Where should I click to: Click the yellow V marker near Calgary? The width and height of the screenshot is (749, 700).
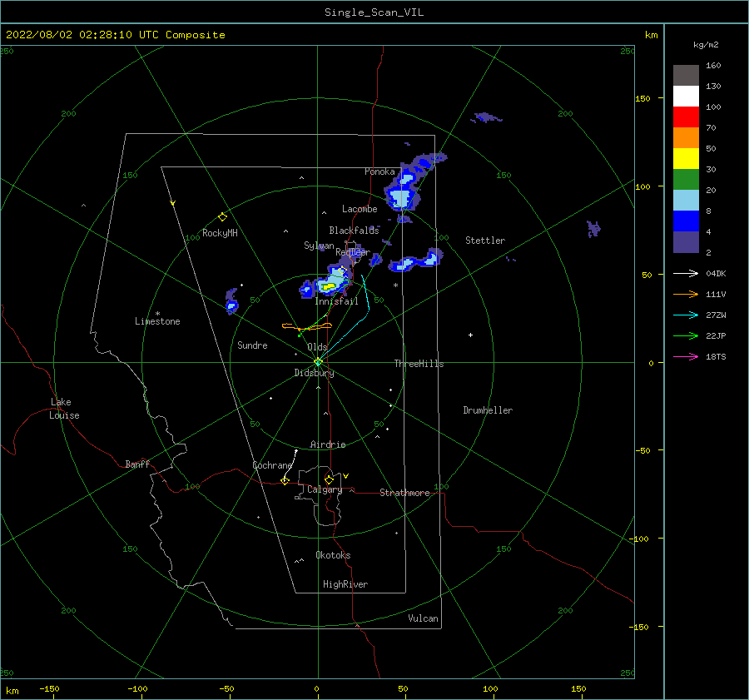pyautogui.click(x=346, y=476)
